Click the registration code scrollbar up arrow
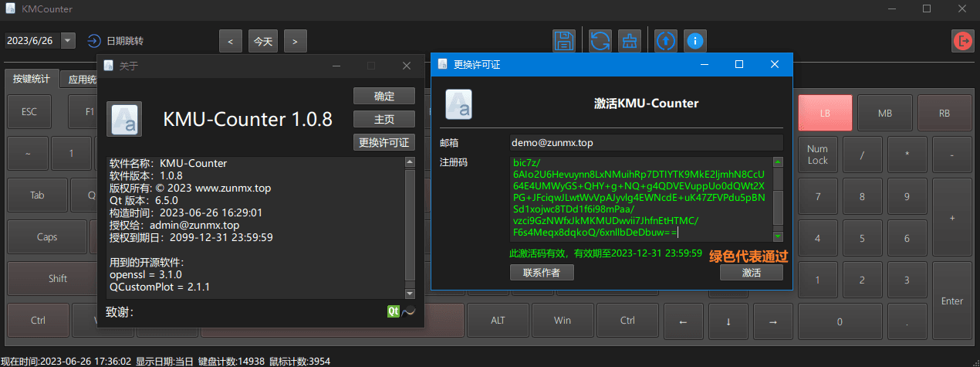Screen dimensions: 980x367 (778, 161)
